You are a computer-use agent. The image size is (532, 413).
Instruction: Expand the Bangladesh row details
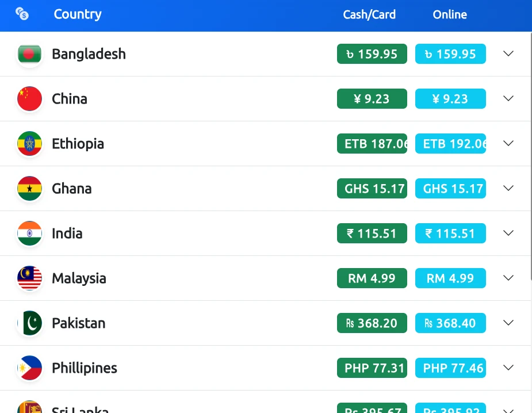(508, 53)
